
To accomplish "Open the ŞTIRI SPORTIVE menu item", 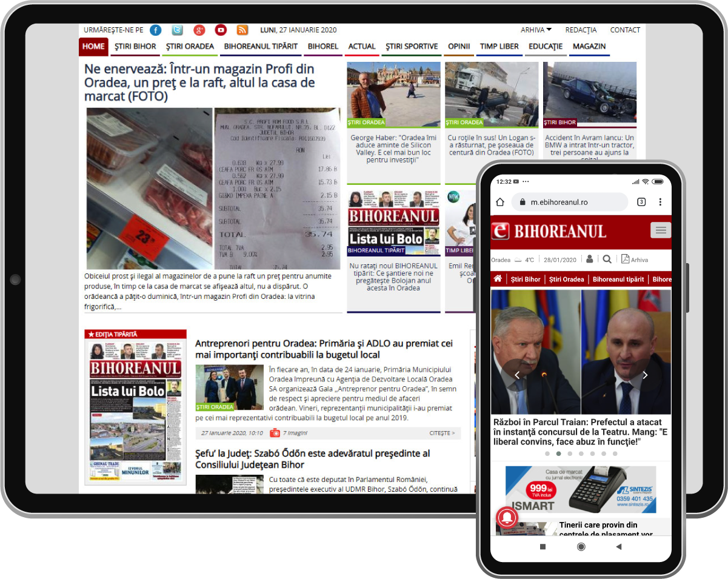I will point(412,47).
